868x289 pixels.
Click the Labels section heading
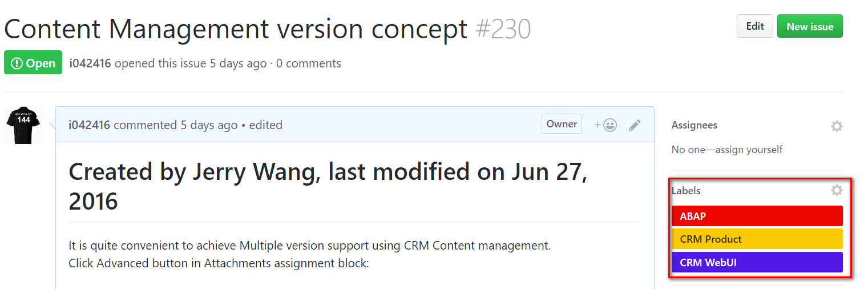click(686, 191)
